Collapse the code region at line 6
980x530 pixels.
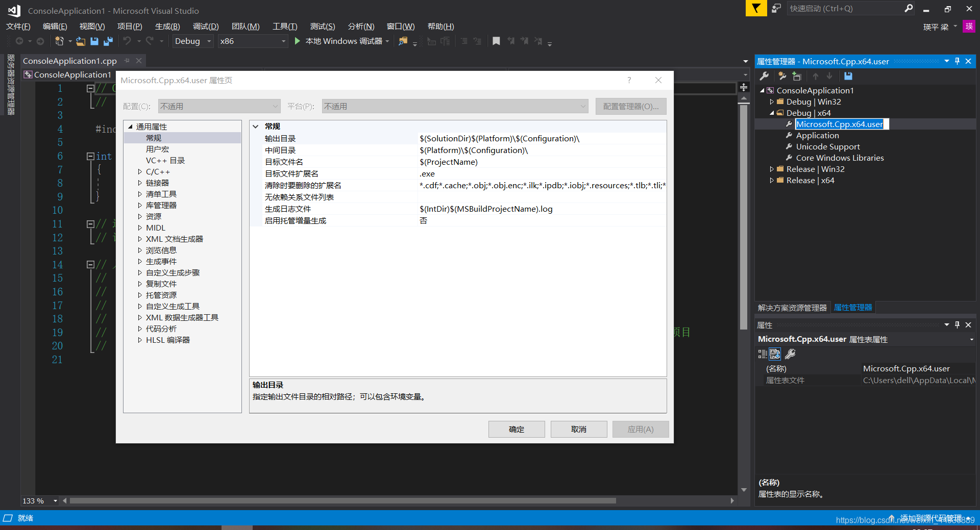point(90,156)
